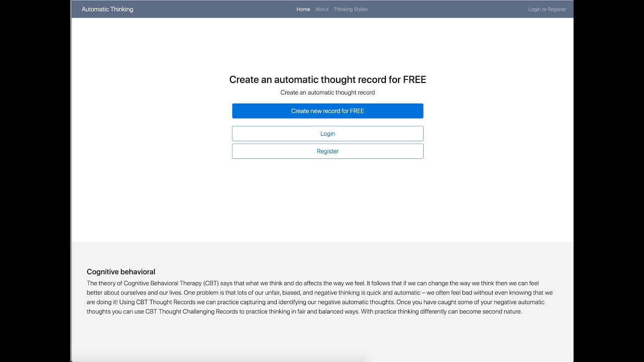The width and height of the screenshot is (644, 362).
Task: Select the heading Create an automatic thought record for FREE
Action: (x=328, y=79)
